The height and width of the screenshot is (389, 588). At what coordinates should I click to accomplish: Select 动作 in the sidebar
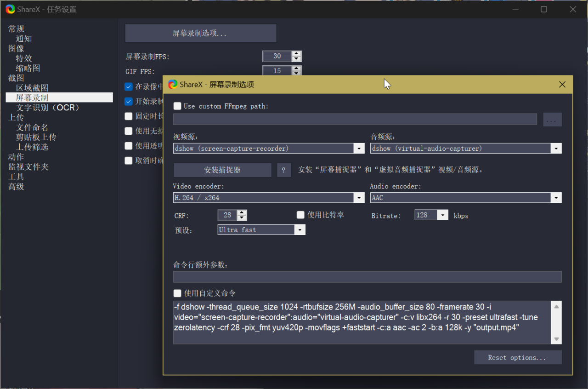[16, 157]
